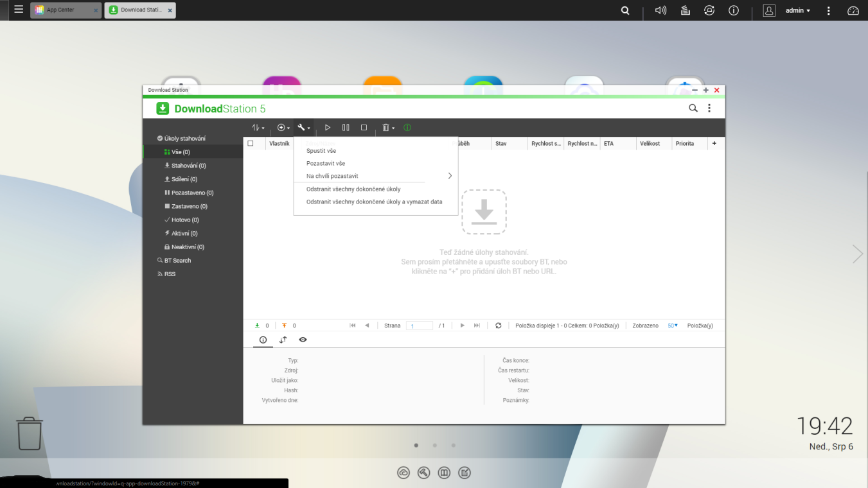Click the start task play button
868x488 pixels.
[x=328, y=128]
